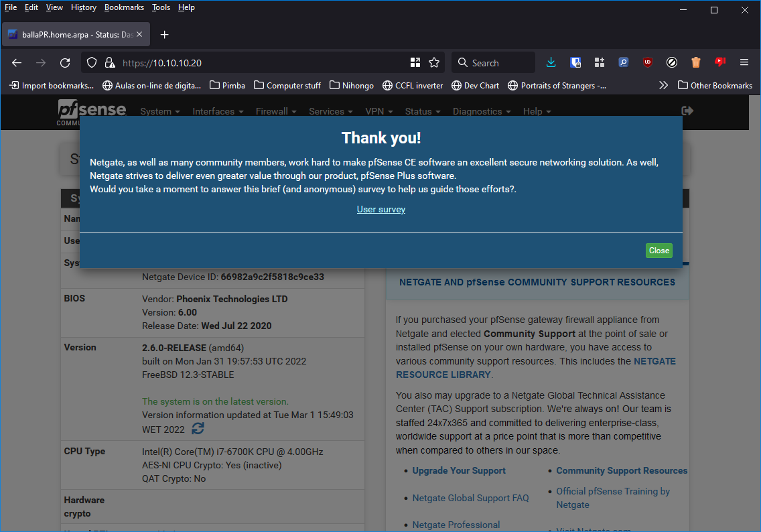This screenshot has height=532, width=761.
Task: Open the Computer stuff bookmark folder
Action: pos(287,85)
